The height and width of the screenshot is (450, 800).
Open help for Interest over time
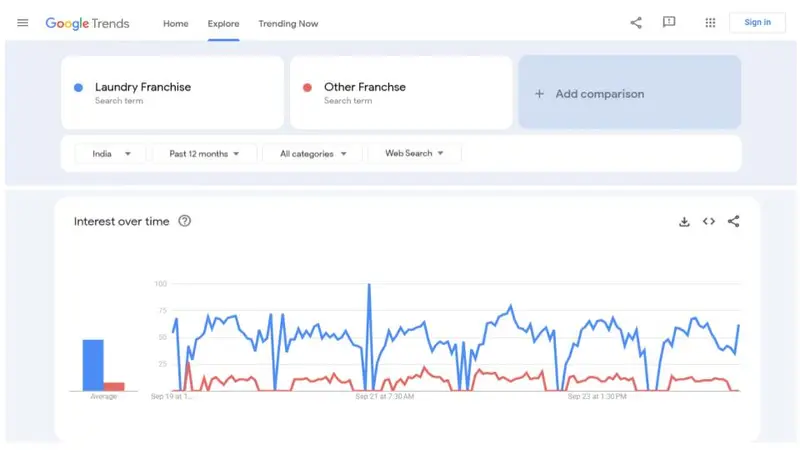(x=185, y=221)
